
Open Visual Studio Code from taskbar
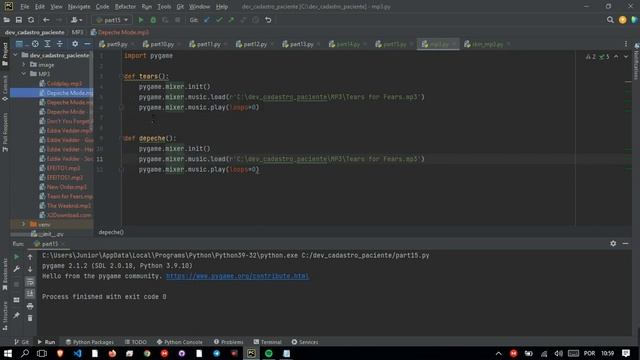click(78, 353)
